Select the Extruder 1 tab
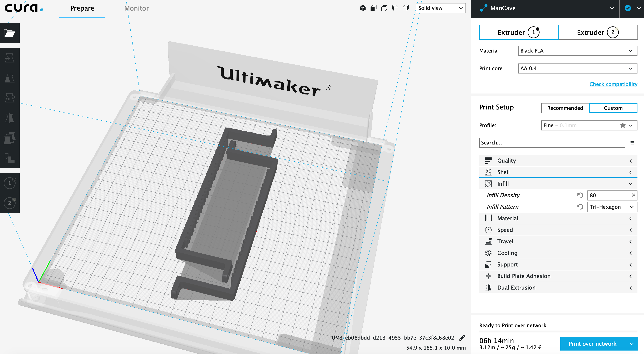Screen dimensions: 644x354 click(x=519, y=32)
